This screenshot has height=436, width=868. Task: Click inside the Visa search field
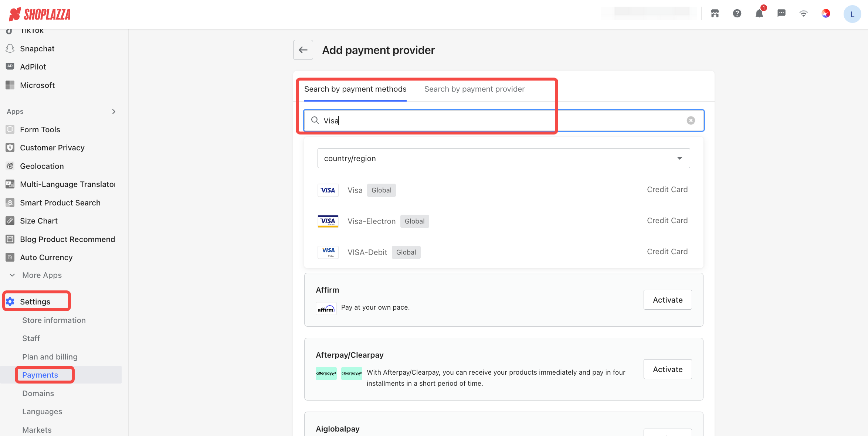click(x=504, y=120)
